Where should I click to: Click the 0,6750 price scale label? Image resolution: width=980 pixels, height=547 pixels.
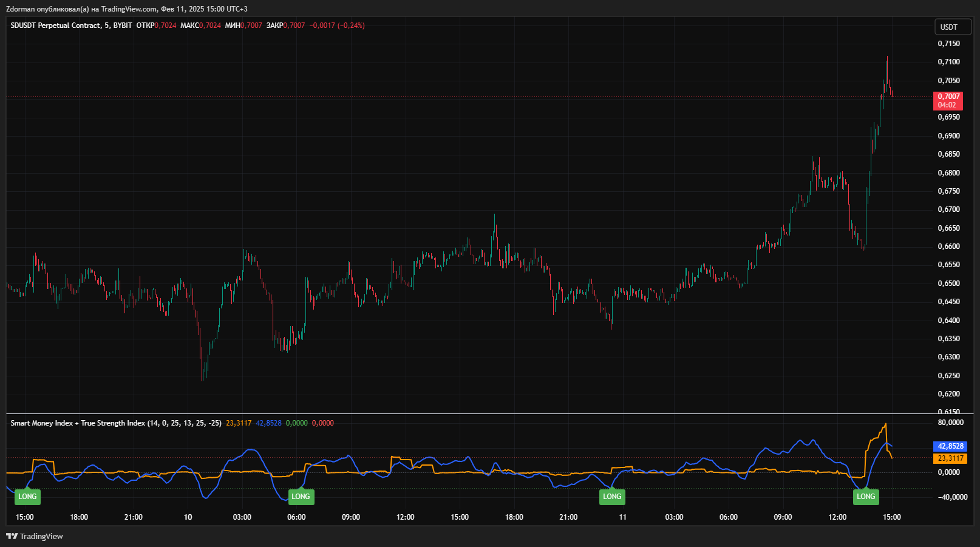(x=949, y=191)
